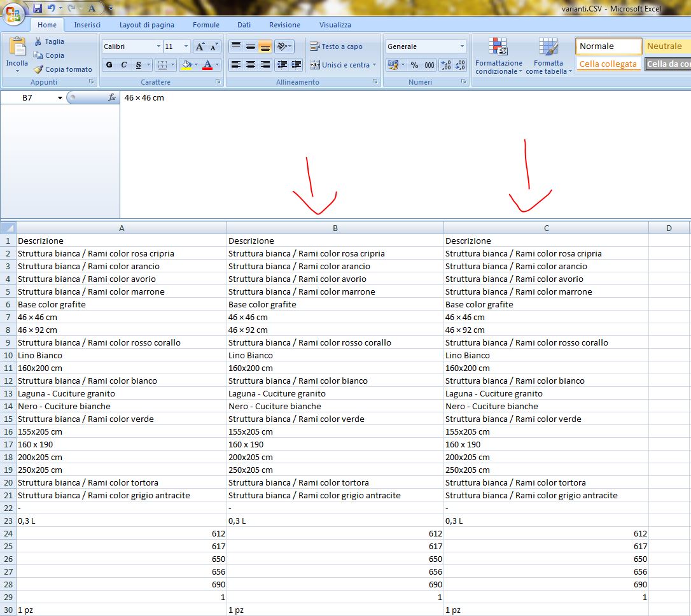Open Allineamento dialog launcher
Screen dimensions: 691x616
click(x=375, y=81)
